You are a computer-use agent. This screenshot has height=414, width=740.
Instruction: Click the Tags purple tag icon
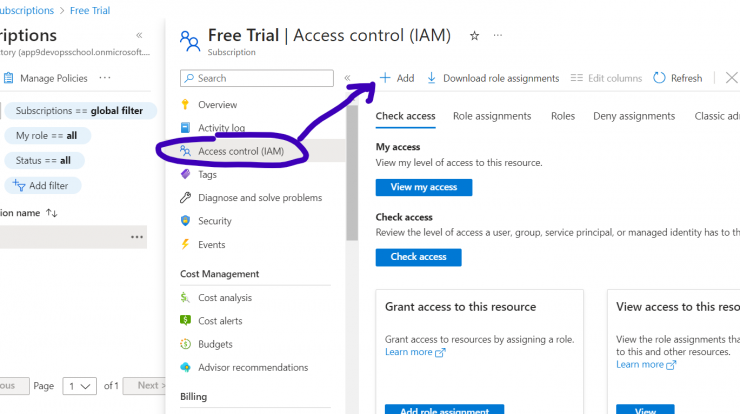(x=185, y=174)
